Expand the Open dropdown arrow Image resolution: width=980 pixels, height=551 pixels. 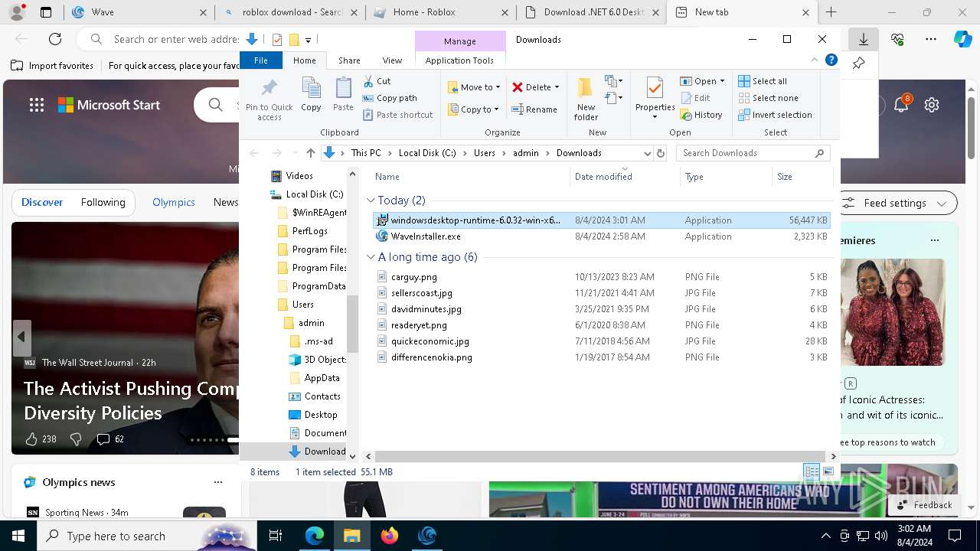[x=722, y=81]
